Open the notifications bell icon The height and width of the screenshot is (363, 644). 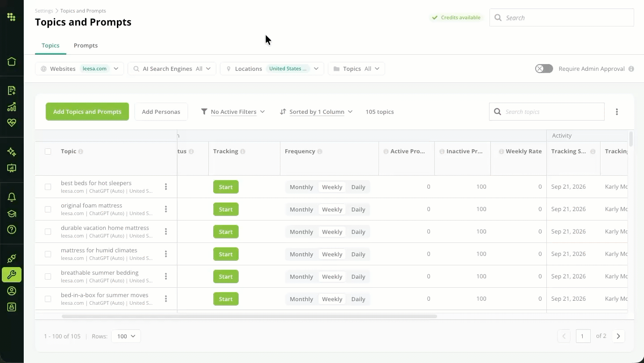coord(12,197)
